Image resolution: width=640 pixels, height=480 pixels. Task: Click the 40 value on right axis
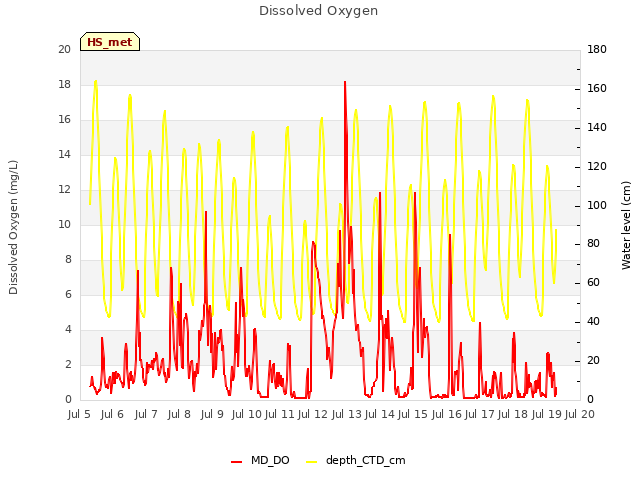pos(593,322)
